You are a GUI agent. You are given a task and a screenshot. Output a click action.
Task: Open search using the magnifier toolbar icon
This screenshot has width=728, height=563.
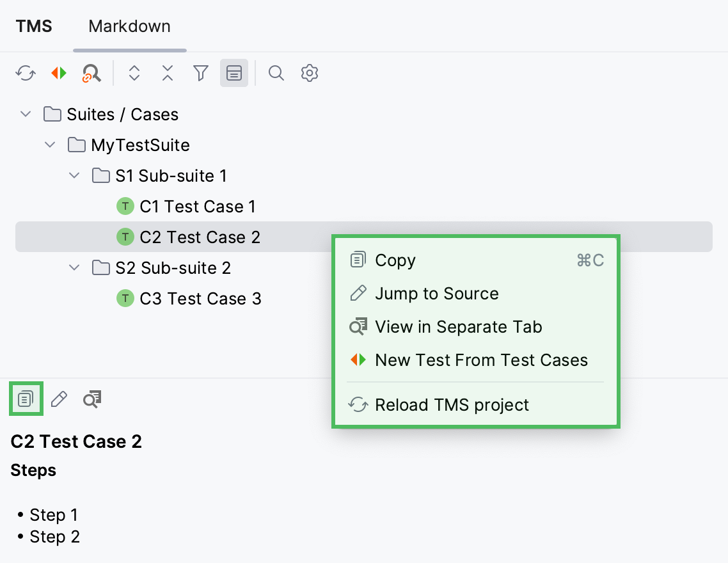pos(276,73)
